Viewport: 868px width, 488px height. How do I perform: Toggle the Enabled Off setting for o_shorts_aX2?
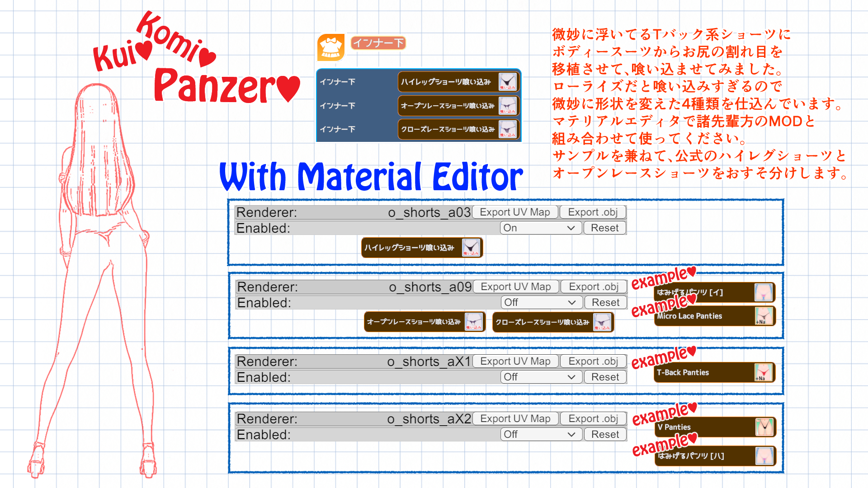[x=541, y=434]
